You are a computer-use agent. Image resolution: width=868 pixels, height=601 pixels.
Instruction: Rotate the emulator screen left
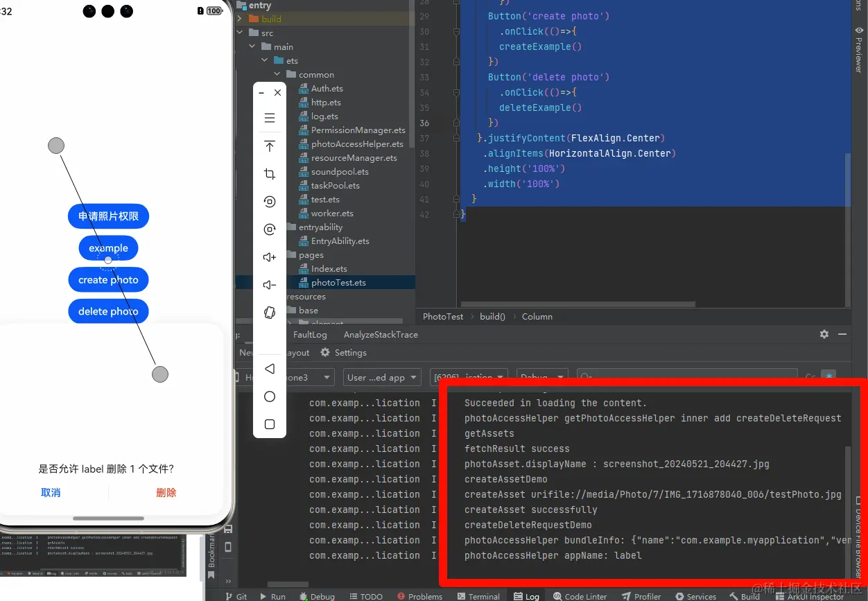pyautogui.click(x=270, y=202)
